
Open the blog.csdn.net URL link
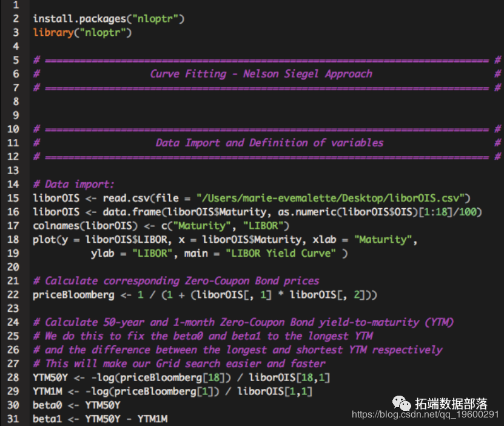pyautogui.click(x=425, y=414)
